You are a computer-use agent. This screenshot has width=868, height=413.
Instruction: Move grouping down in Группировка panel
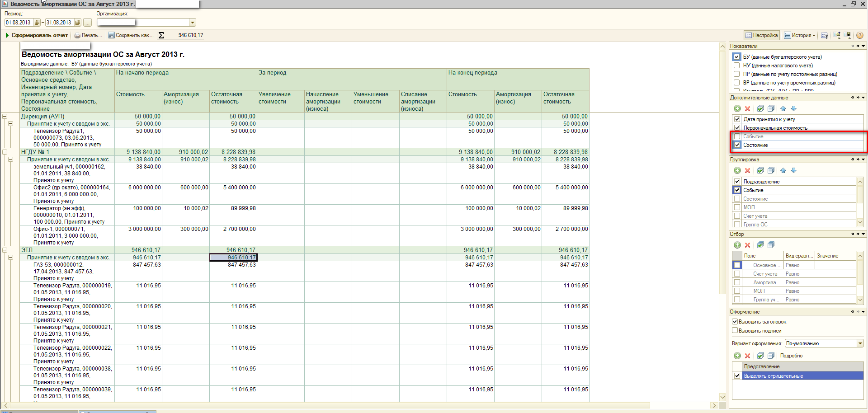coord(793,170)
